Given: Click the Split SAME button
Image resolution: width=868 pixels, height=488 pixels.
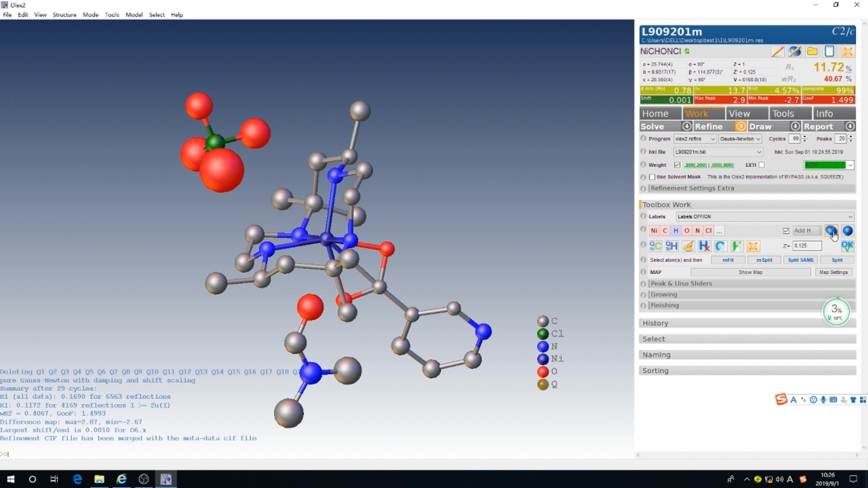Looking at the screenshot, I should click(800, 260).
